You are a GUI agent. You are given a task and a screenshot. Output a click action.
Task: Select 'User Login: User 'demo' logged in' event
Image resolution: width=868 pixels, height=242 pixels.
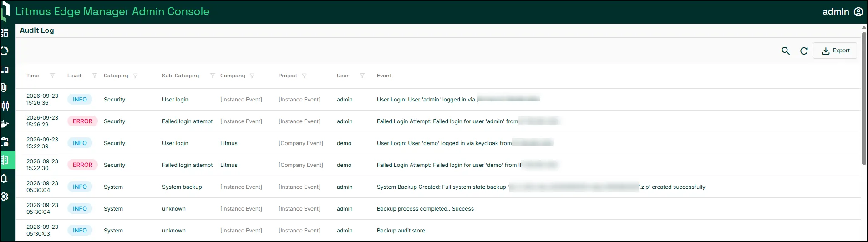[x=465, y=143]
